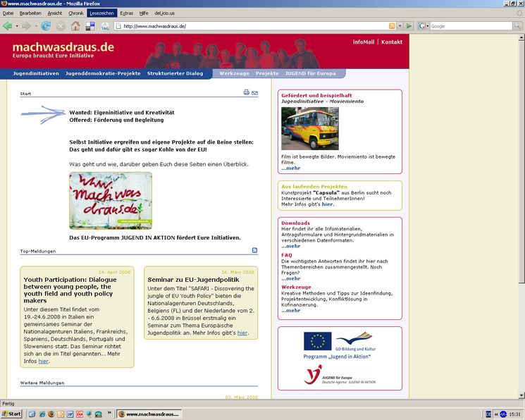Click the page scrollbar up arrow
Image resolution: width=525 pixels, height=420 pixels.
pos(521,37)
